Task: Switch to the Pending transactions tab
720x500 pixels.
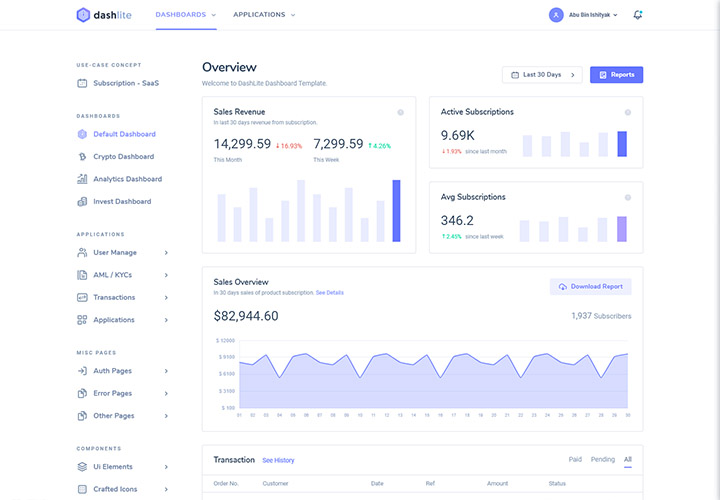Action: [x=603, y=459]
